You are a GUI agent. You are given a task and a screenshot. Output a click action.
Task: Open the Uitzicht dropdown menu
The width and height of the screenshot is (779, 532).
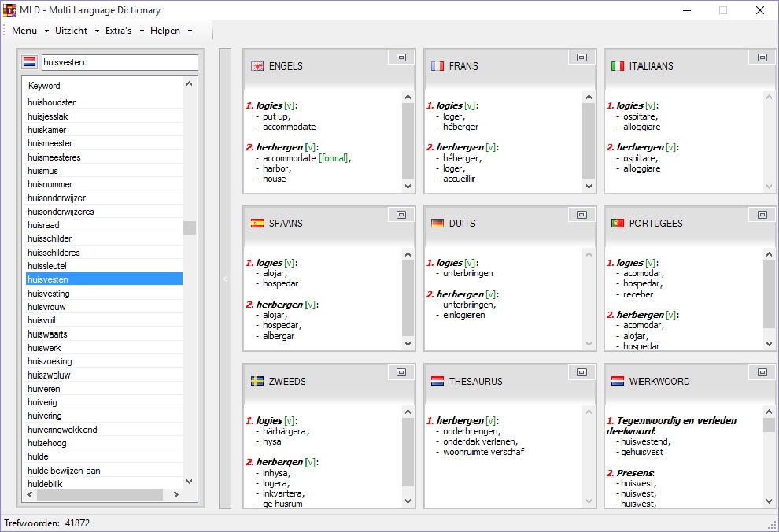coord(76,31)
